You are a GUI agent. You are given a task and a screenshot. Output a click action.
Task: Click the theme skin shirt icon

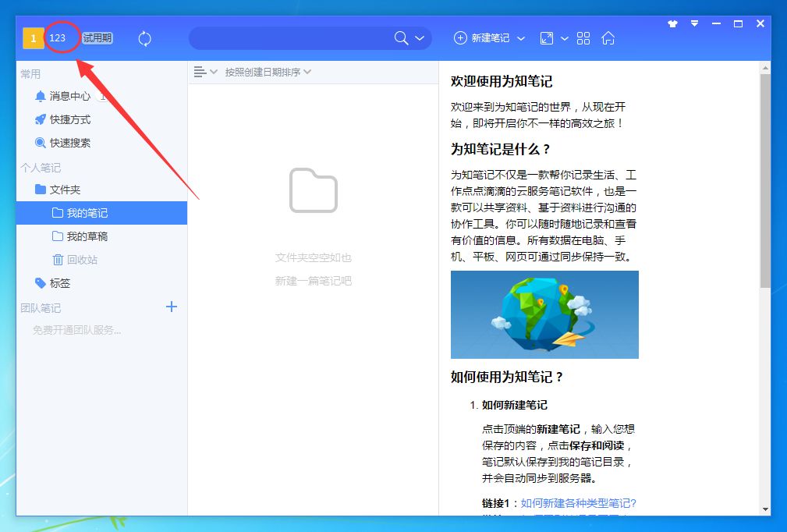pyautogui.click(x=672, y=23)
